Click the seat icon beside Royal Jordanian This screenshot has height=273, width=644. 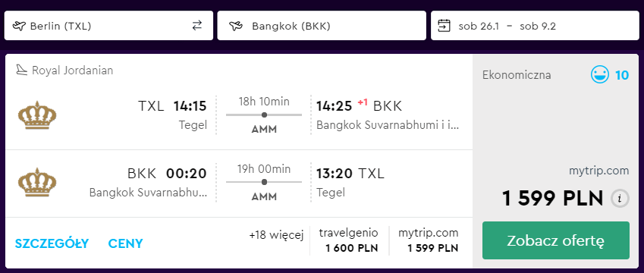pos(21,71)
